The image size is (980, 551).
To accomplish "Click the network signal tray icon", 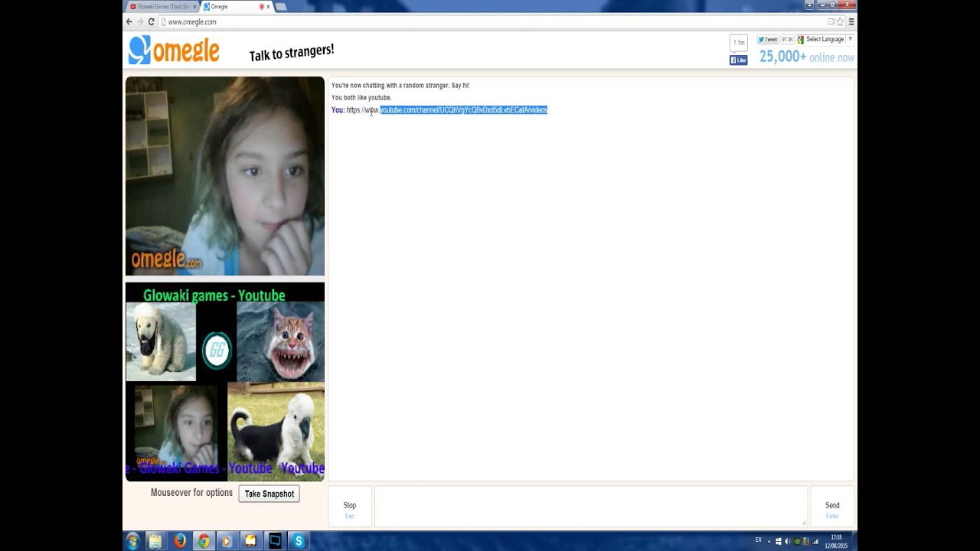I will (815, 541).
